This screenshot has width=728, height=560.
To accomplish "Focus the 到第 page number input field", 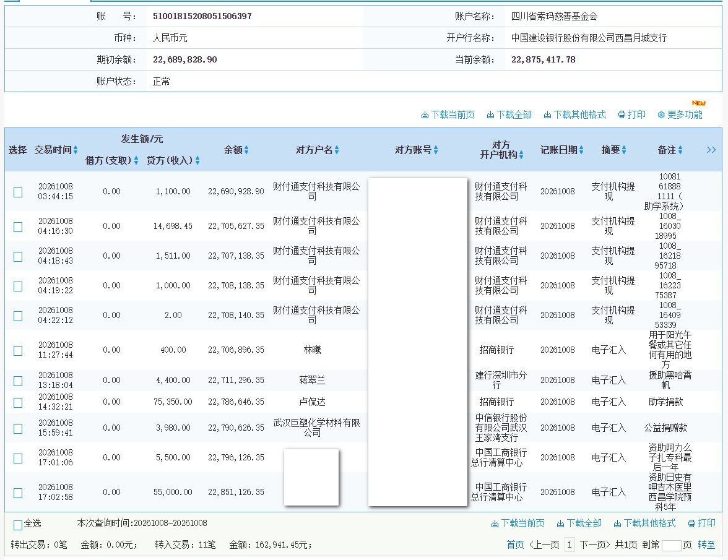I will [671, 546].
